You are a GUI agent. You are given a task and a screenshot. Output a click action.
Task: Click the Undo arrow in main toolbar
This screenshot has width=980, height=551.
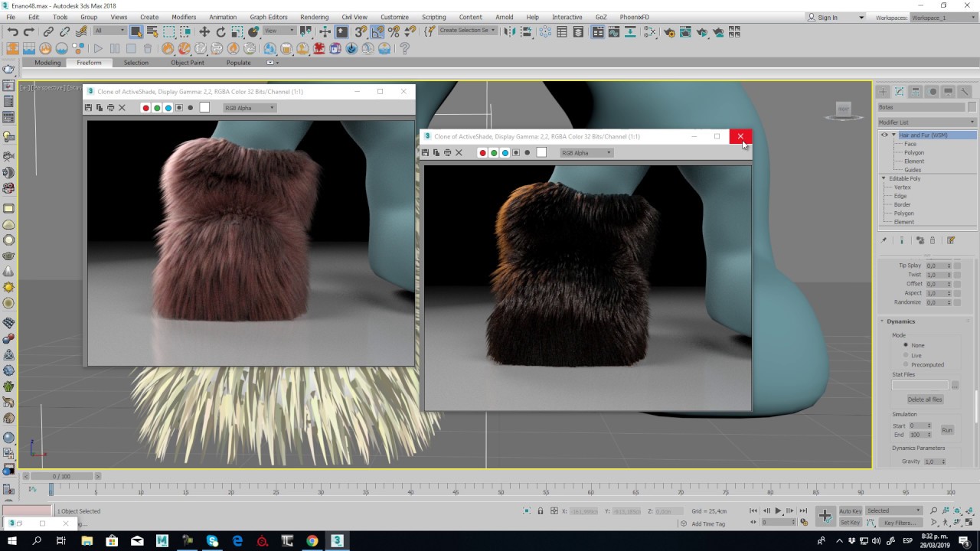coord(12,31)
